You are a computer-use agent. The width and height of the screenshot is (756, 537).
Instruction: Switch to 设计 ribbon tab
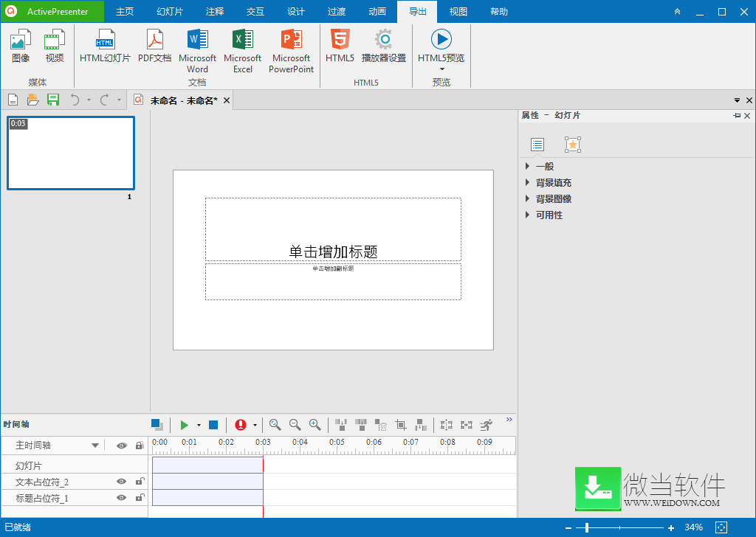click(296, 12)
